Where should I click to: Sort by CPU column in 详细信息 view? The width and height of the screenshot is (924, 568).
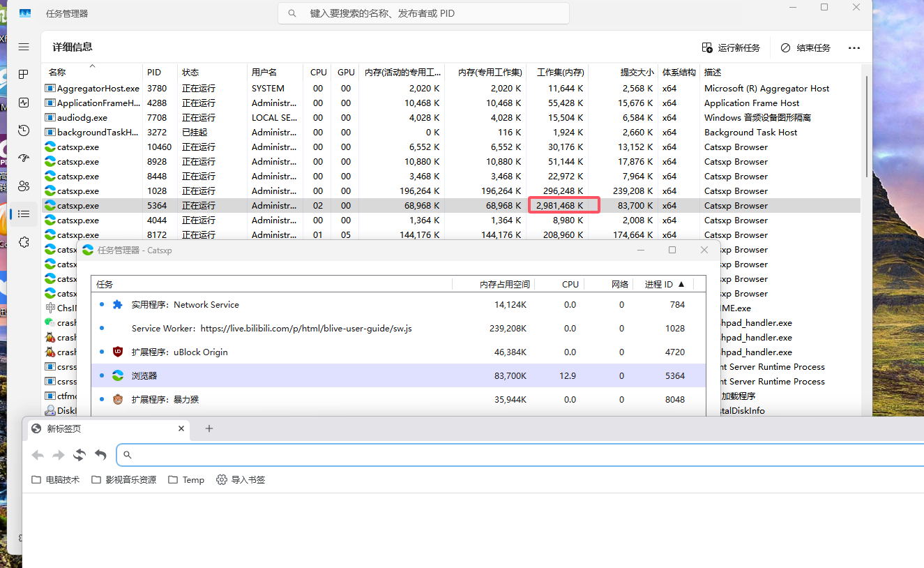pyautogui.click(x=318, y=72)
